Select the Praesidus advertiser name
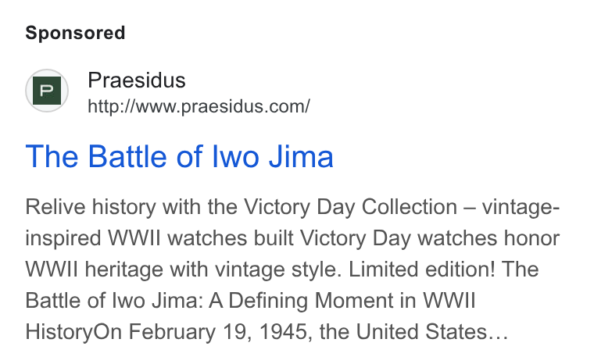The height and width of the screenshot is (364, 594). [137, 80]
